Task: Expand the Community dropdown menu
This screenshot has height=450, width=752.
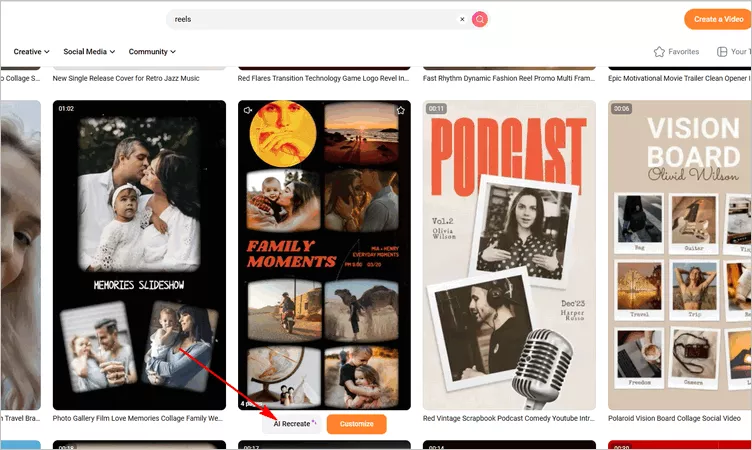Action: [x=152, y=51]
